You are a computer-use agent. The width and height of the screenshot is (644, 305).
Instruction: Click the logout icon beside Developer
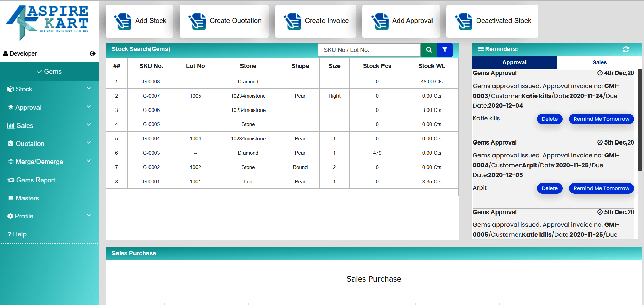pos(93,54)
